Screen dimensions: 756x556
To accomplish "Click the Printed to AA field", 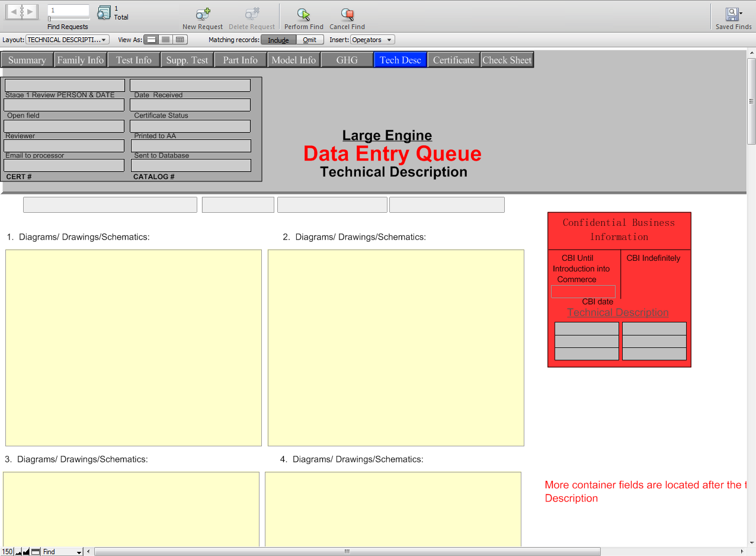I will coord(190,126).
